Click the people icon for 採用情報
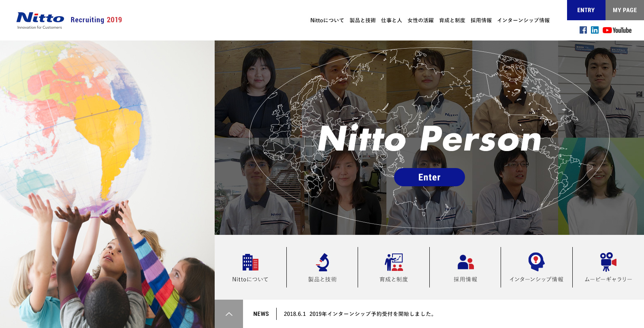Image resolution: width=644 pixels, height=328 pixels. pos(465,262)
